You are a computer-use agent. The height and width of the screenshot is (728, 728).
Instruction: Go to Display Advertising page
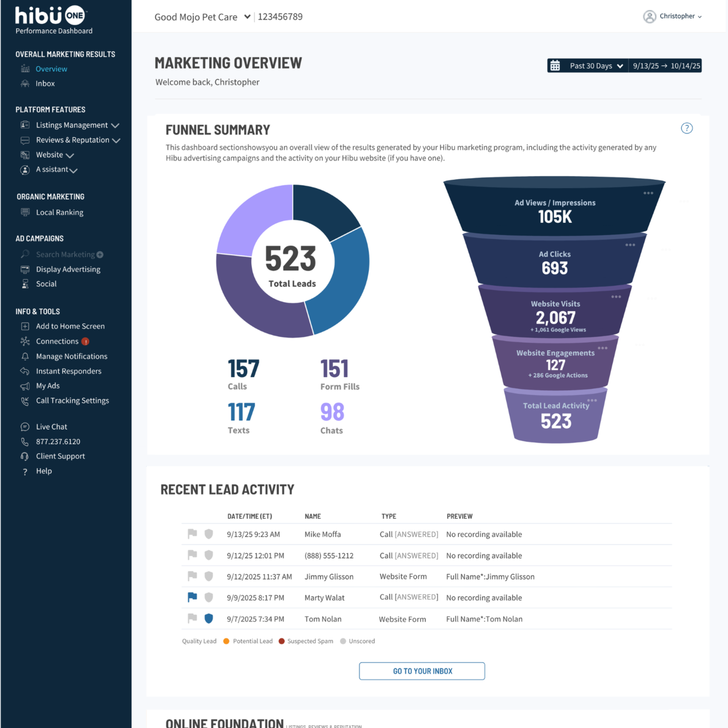click(x=68, y=269)
